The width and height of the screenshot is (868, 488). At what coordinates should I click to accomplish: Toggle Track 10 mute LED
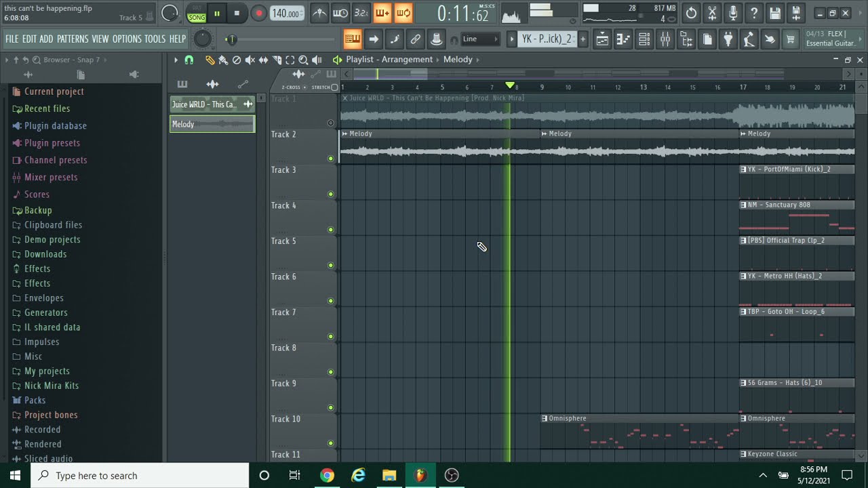click(x=331, y=443)
